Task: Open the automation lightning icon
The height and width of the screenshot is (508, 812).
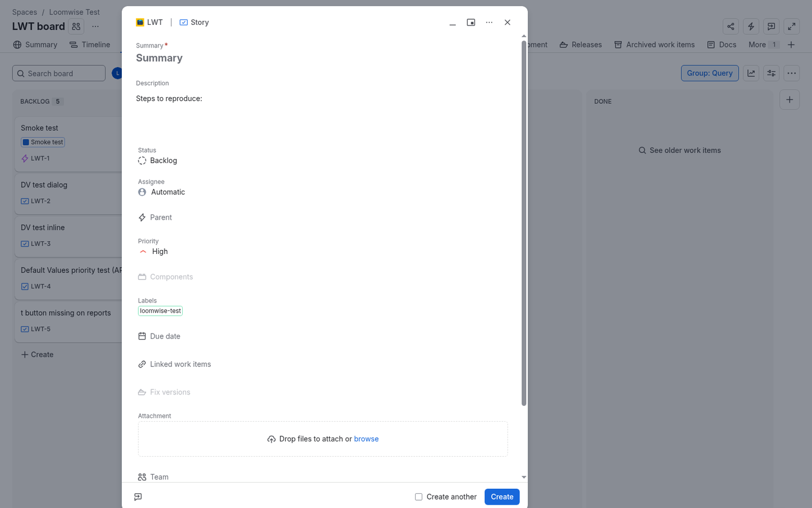Action: click(751, 27)
